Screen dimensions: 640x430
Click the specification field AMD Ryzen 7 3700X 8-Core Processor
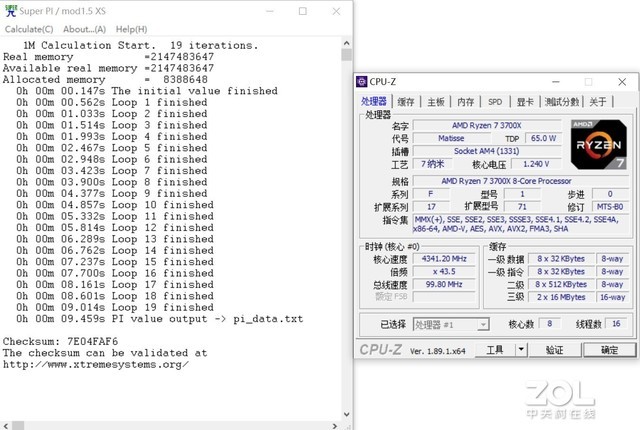point(521,181)
